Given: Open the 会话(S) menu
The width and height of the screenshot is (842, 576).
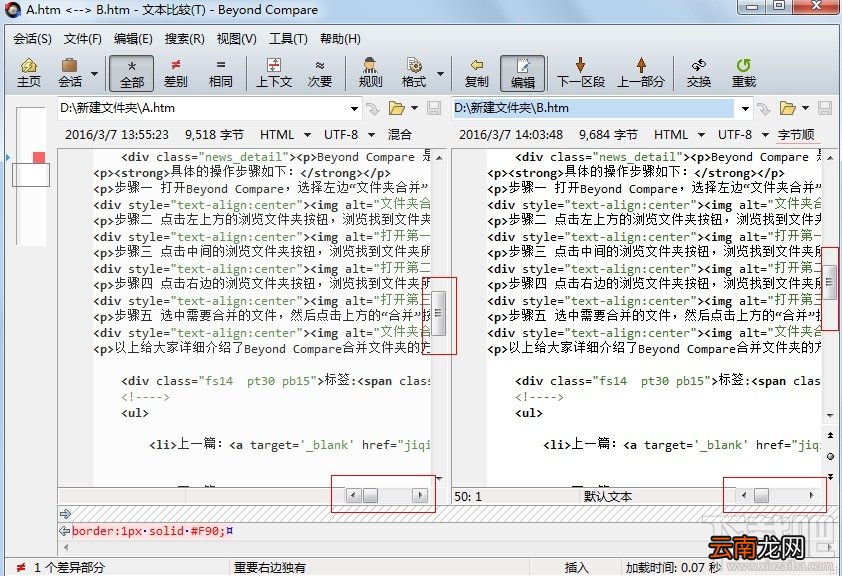Looking at the screenshot, I should [x=32, y=39].
